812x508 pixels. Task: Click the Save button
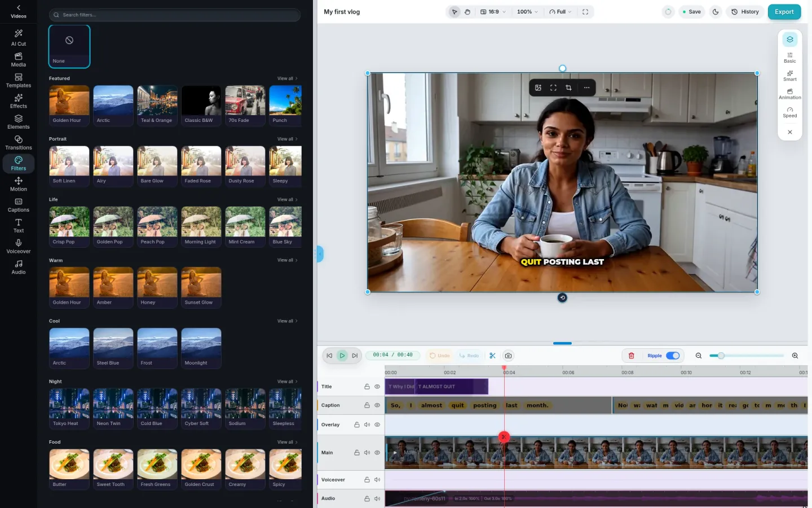pos(691,12)
